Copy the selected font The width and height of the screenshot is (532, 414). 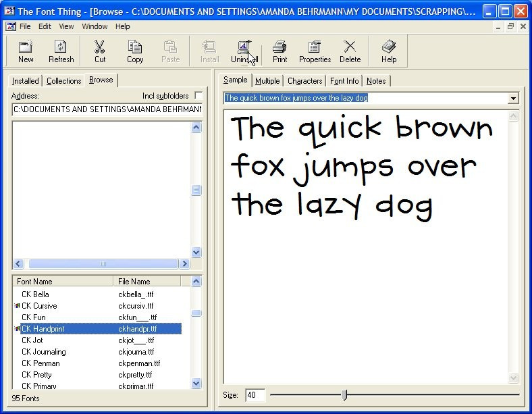(x=135, y=51)
